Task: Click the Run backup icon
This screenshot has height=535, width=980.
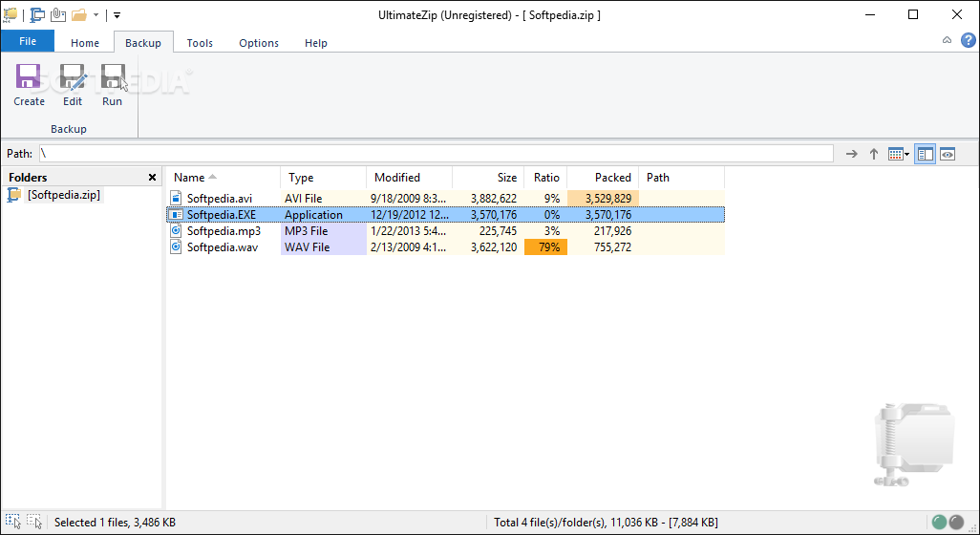Action: pyautogui.click(x=113, y=76)
